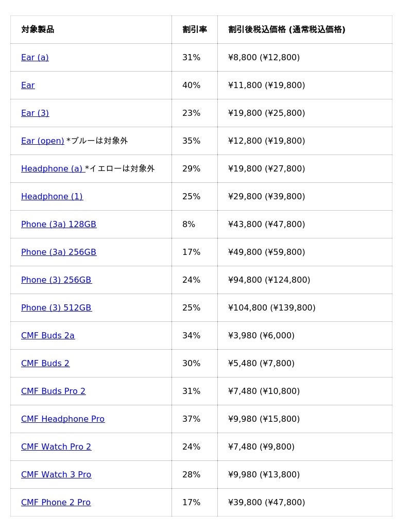Screen dimensions: 412x532
Task: Select the Phone (3a) 128GB link
Action: (x=59, y=224)
